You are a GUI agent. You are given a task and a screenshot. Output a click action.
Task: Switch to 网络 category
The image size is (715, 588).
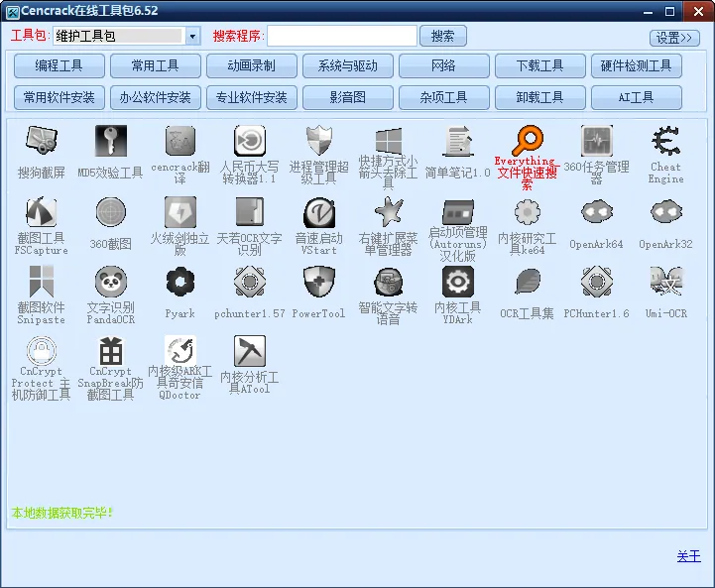pyautogui.click(x=444, y=65)
